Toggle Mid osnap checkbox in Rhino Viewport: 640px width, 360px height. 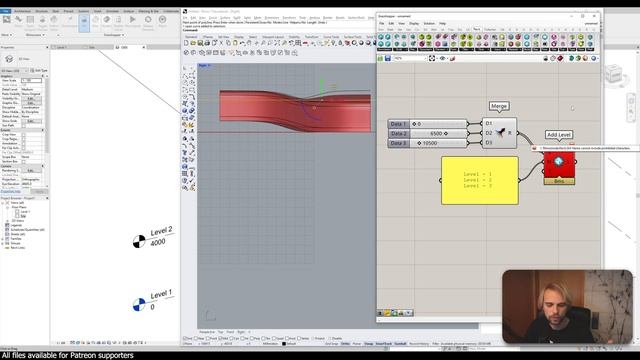pyautogui.click(x=220, y=338)
